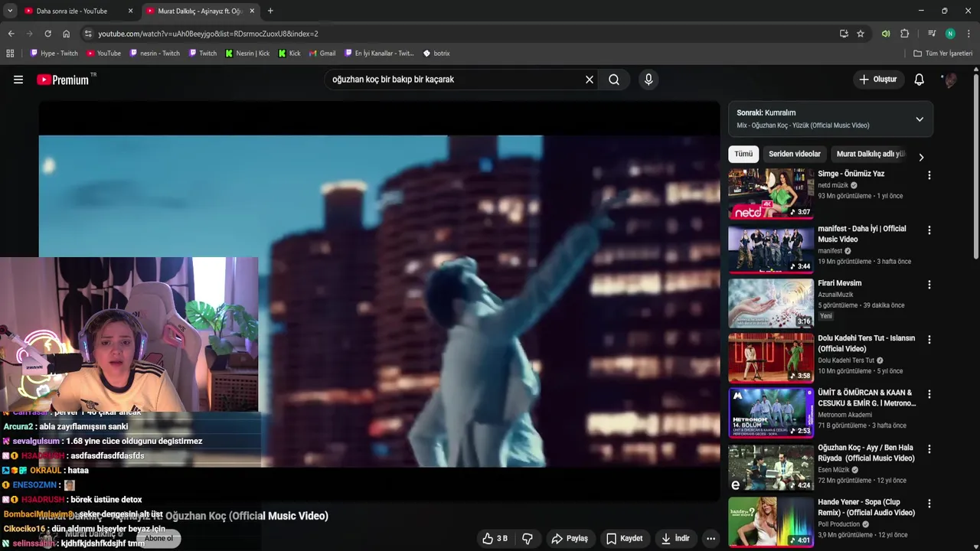
Task: Open Firari Mevsim video thumbnail
Action: pyautogui.click(x=771, y=303)
